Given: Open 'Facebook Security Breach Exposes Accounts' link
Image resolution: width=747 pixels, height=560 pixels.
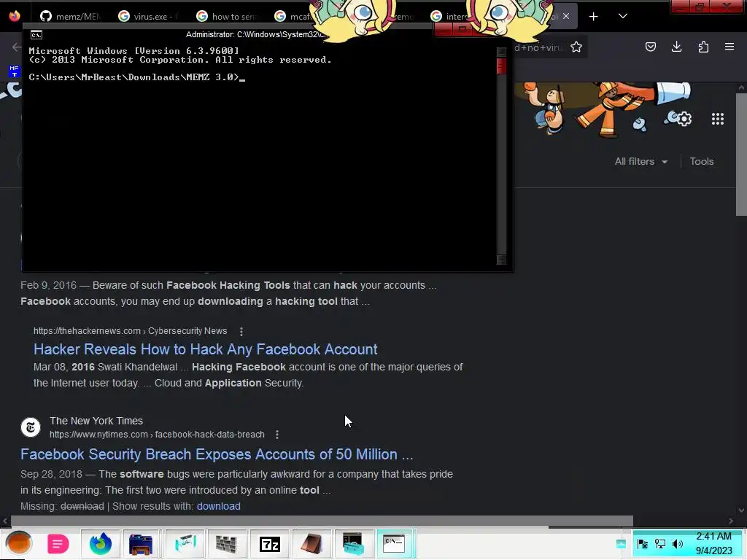Looking at the screenshot, I should (217, 454).
